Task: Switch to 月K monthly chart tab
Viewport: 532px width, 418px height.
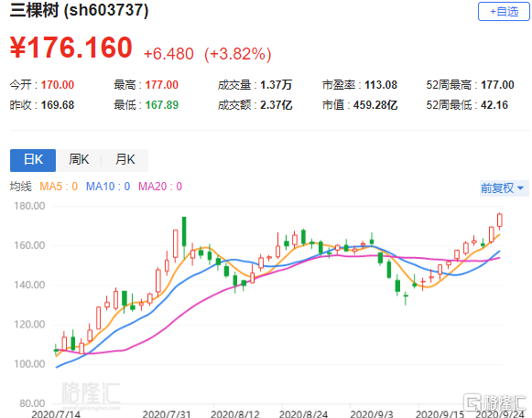Action: (125, 160)
